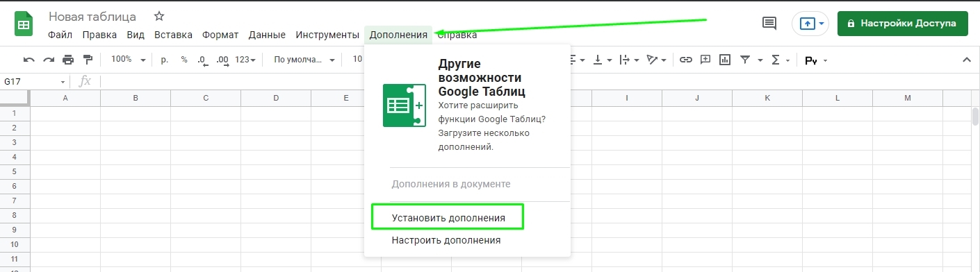
Task: Select column B header
Action: tap(136, 99)
